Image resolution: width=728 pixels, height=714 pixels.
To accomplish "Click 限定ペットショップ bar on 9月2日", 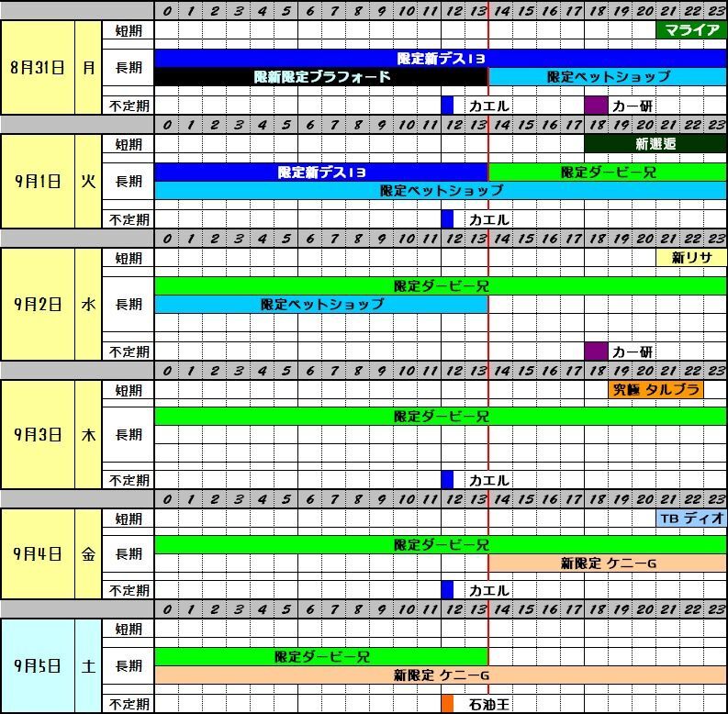I will coord(321,304).
